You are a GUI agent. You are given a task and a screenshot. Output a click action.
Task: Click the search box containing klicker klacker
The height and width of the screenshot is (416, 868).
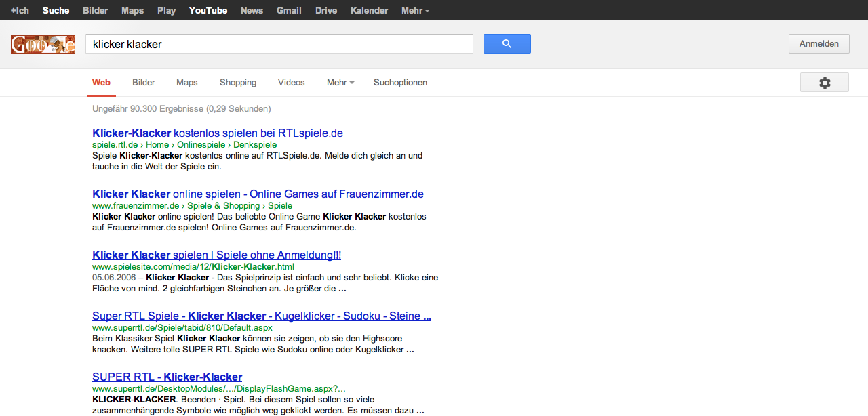(x=279, y=44)
